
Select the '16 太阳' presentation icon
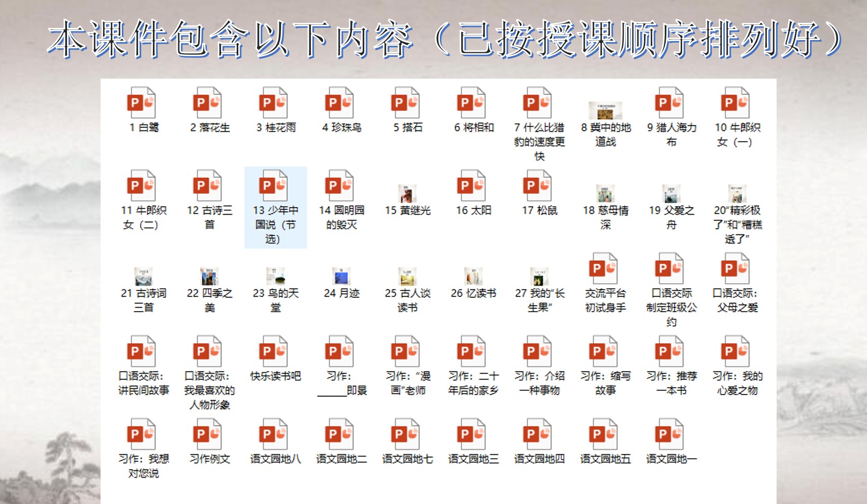(x=471, y=186)
